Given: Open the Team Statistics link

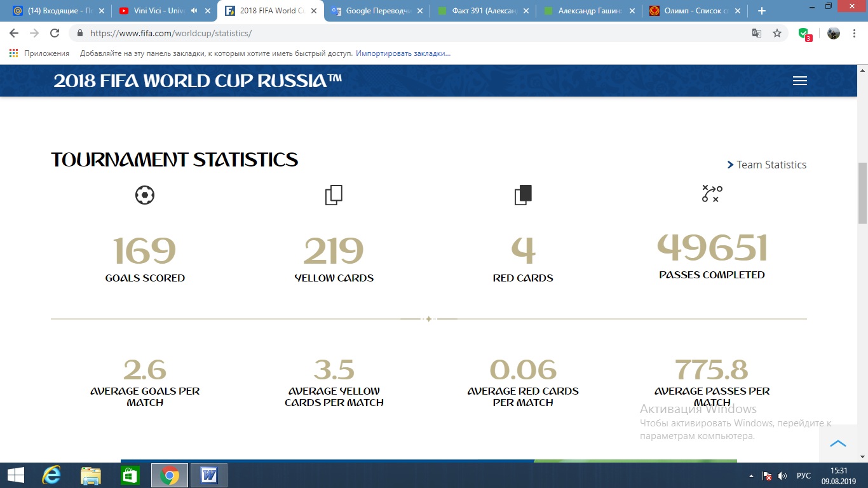Looking at the screenshot, I should click(x=766, y=165).
